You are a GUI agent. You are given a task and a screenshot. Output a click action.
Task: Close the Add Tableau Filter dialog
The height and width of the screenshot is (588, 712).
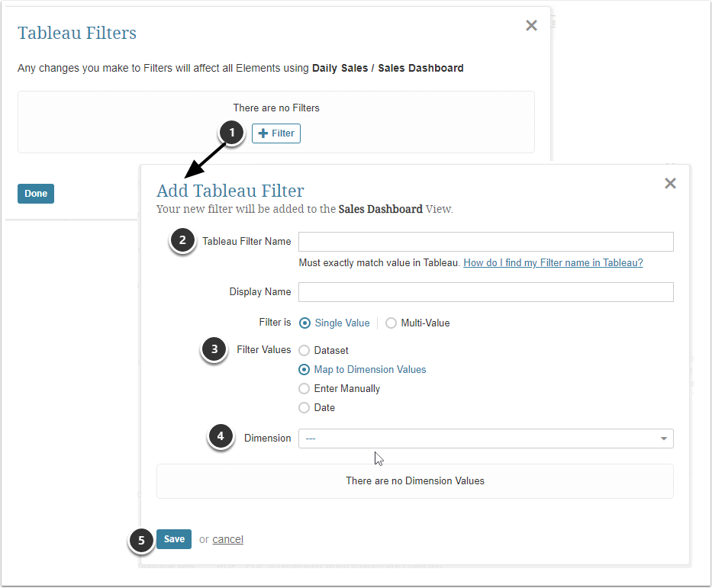click(x=670, y=183)
